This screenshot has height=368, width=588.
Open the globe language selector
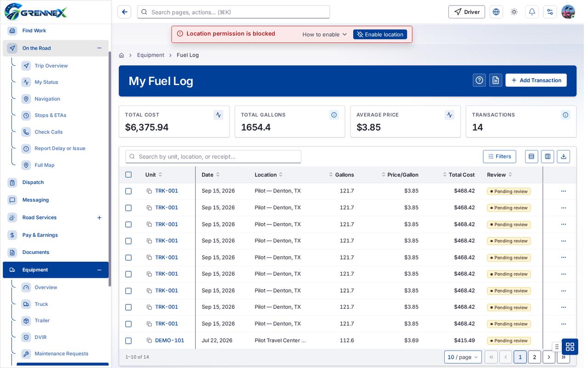[x=496, y=12]
